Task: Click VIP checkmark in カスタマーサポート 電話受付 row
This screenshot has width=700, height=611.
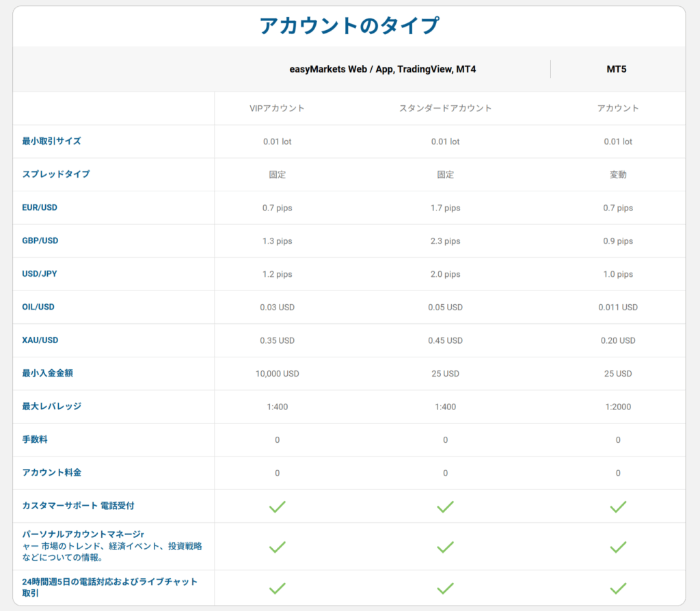Action: click(x=277, y=506)
